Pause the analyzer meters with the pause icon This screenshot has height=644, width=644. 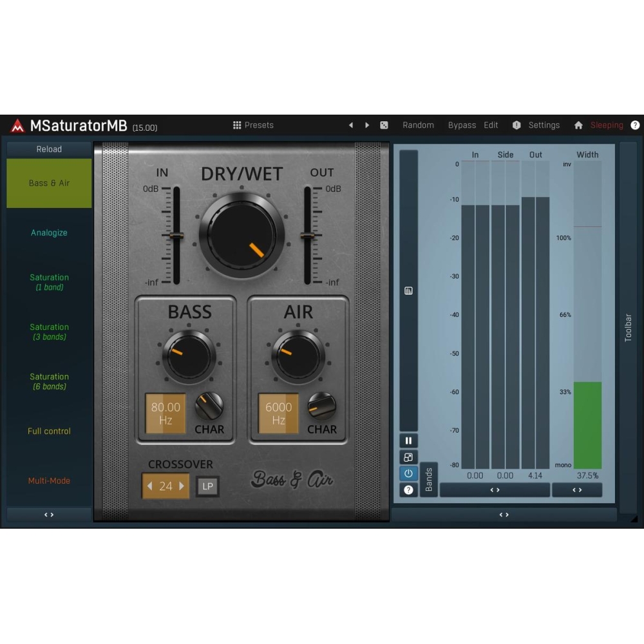pos(408,440)
